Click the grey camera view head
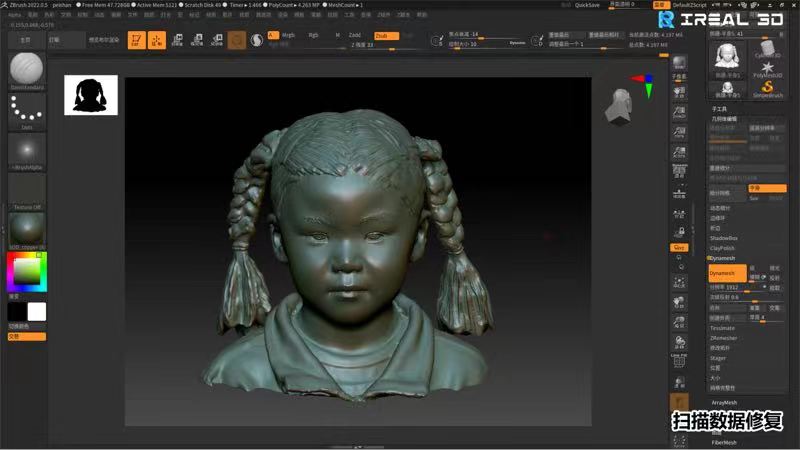The image size is (800, 450). coord(620,106)
